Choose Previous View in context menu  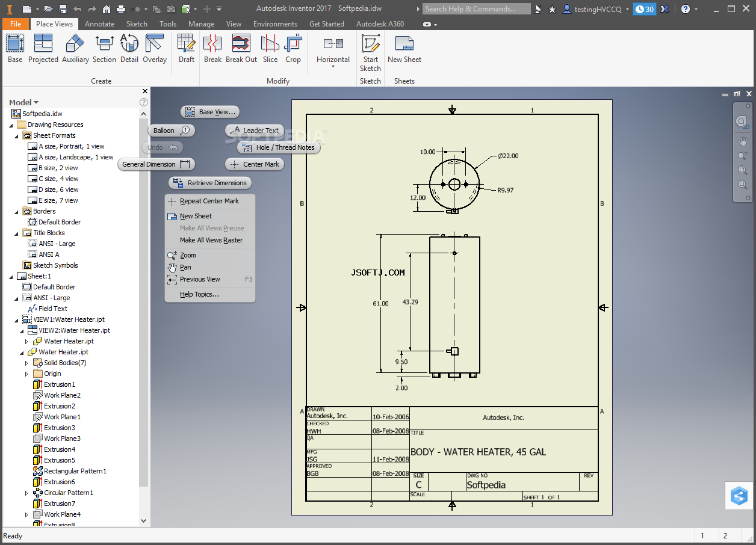(209, 279)
